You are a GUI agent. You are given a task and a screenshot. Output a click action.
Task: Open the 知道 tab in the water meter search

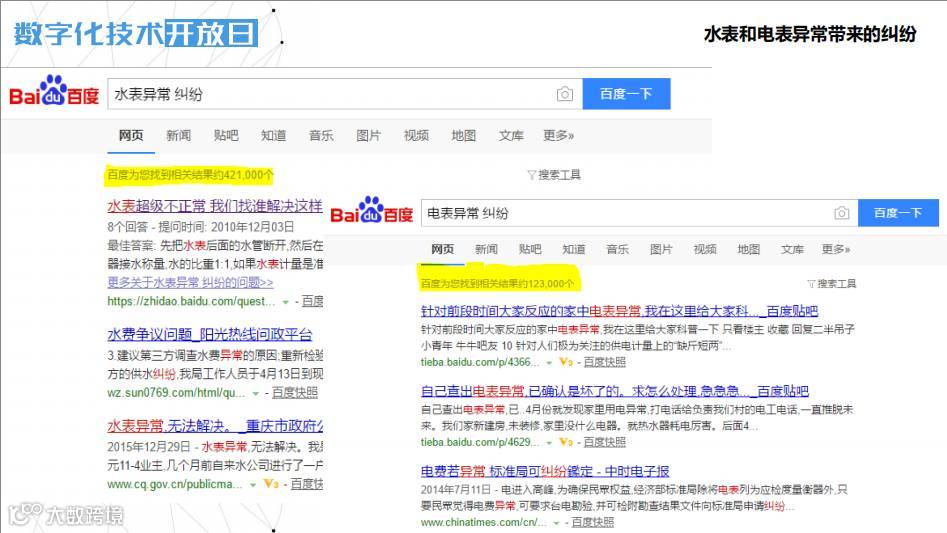pyautogui.click(x=274, y=135)
